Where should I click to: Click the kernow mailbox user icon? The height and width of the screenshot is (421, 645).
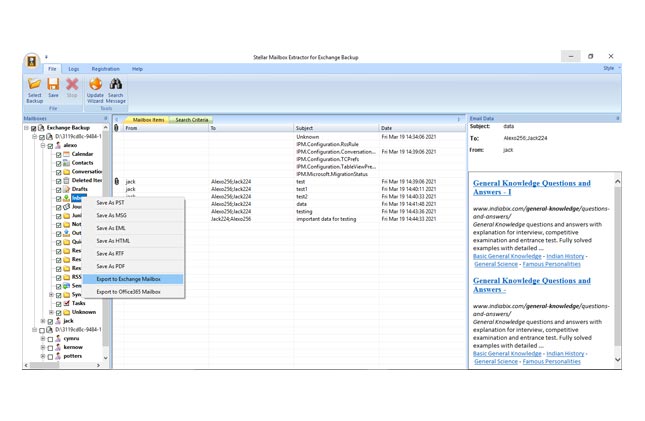click(x=58, y=347)
